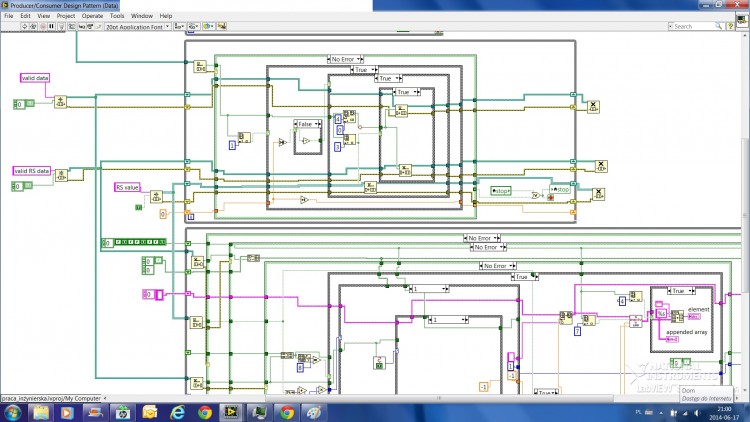Viewport: 750px width, 422px height.
Task: Click the stop boolean control terminal
Action: (501, 190)
